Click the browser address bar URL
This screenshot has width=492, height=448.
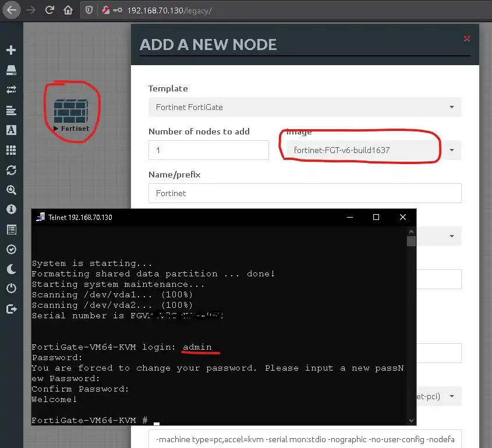pos(169,10)
